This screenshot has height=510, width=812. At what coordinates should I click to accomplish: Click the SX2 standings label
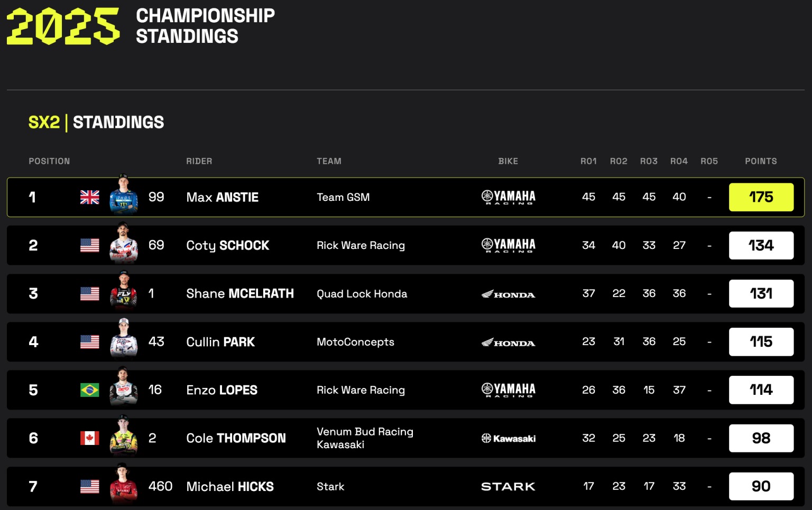[44, 122]
